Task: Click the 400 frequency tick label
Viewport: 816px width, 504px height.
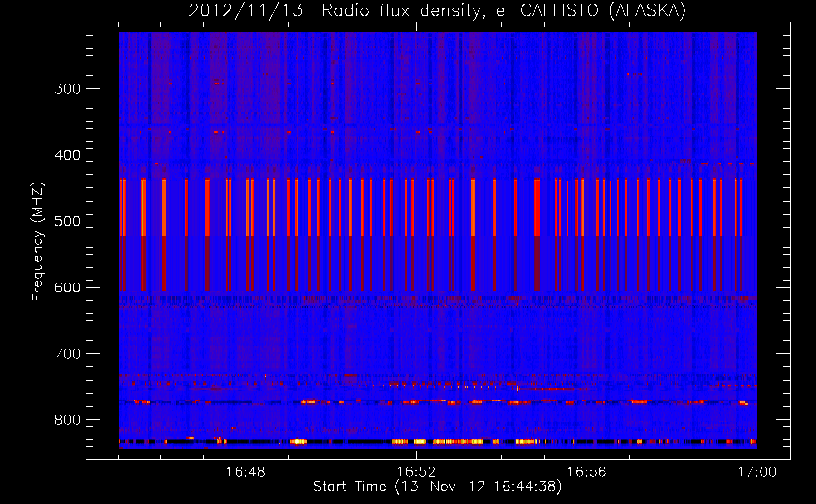Action: click(x=68, y=155)
